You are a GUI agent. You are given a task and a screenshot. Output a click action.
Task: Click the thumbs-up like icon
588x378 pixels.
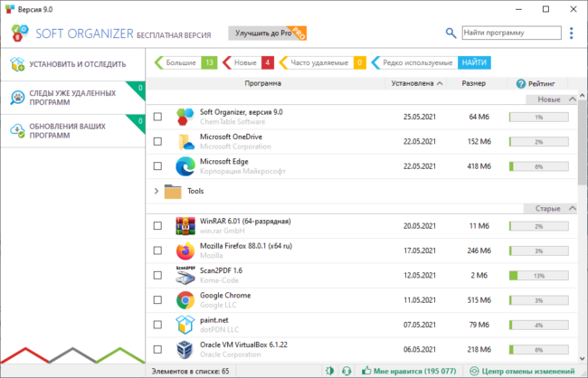(366, 371)
